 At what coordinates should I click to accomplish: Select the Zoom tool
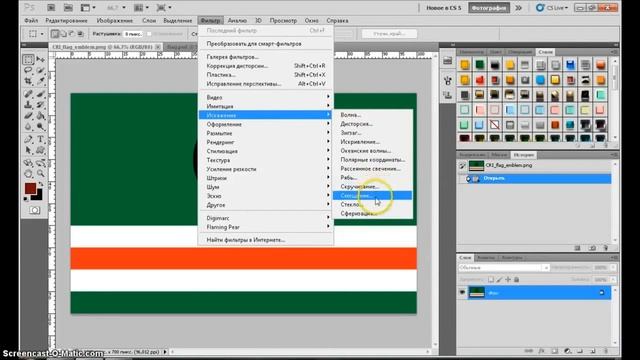(40, 174)
